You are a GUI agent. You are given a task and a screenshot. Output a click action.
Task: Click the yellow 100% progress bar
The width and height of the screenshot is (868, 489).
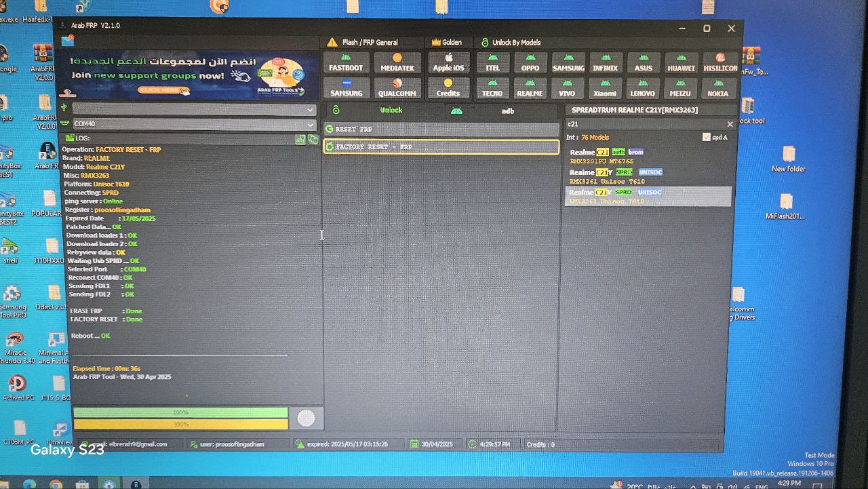click(x=180, y=425)
